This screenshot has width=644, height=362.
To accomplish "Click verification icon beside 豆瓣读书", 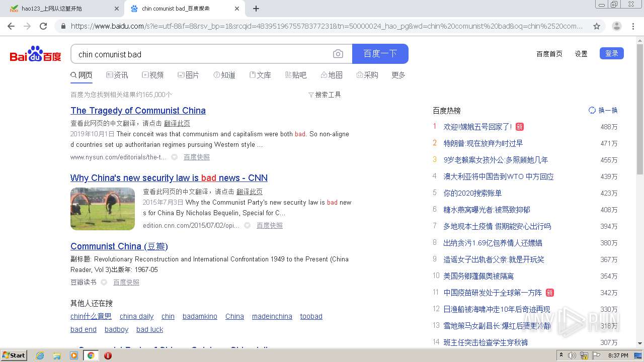I will pyautogui.click(x=104, y=282).
